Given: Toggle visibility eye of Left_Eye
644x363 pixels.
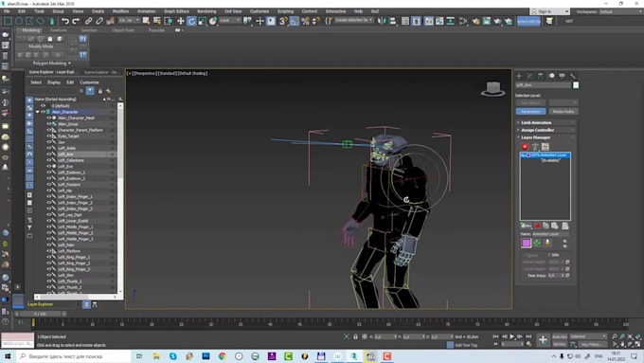Looking at the screenshot, I should click(x=48, y=167).
